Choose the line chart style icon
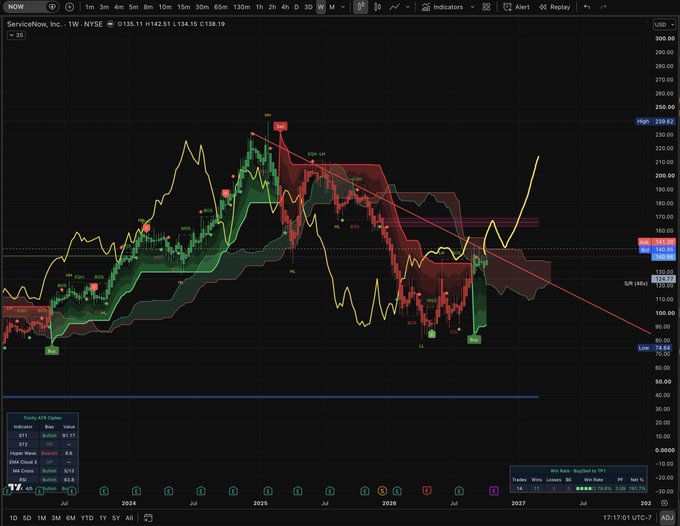Screen dimensions: 680x526 click(394, 7)
